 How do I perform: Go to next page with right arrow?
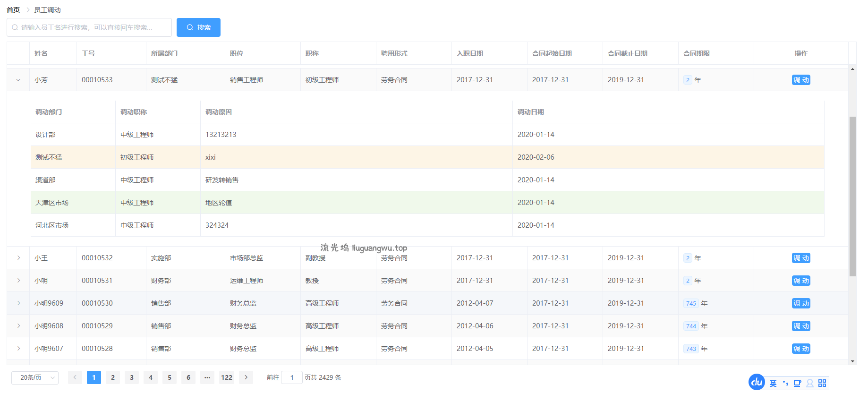(x=246, y=377)
